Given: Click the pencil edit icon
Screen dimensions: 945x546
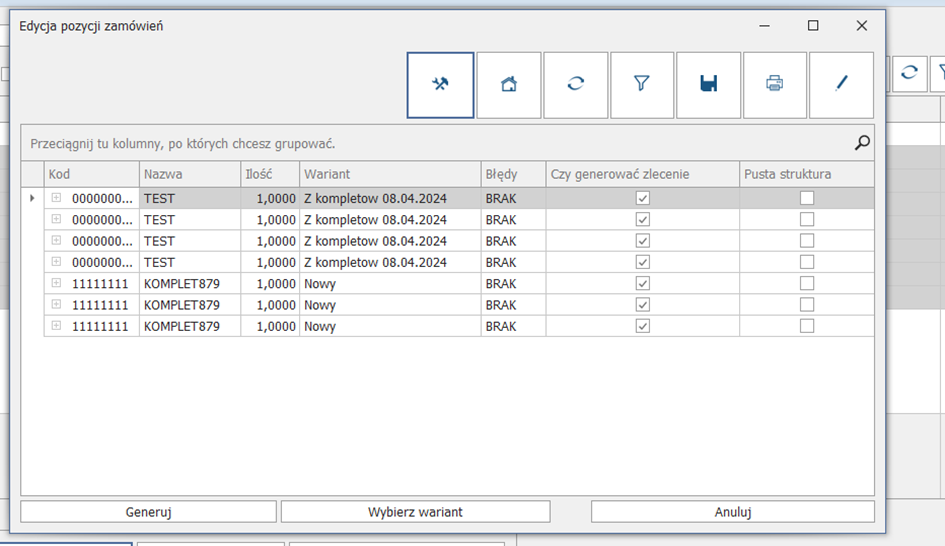Looking at the screenshot, I should point(840,85).
